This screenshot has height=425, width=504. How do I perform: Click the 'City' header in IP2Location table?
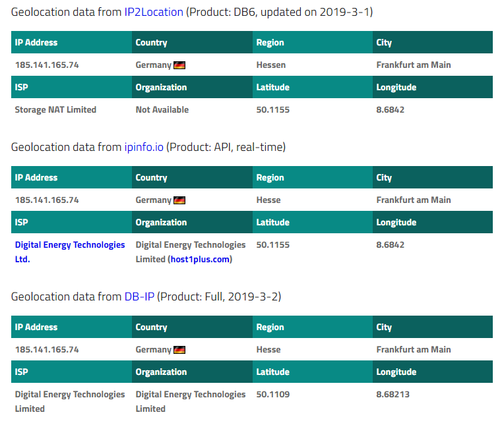tap(384, 43)
